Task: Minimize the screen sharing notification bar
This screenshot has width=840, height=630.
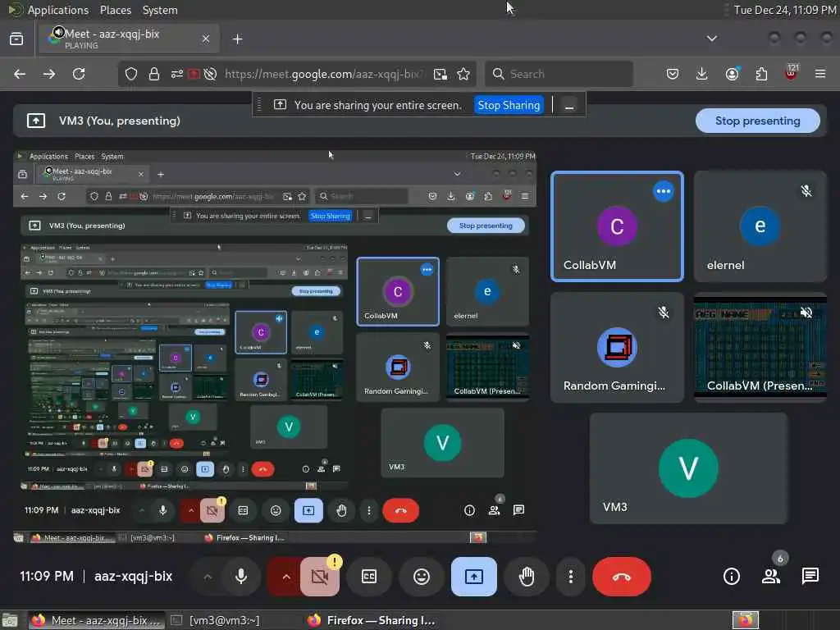Action: click(x=569, y=105)
